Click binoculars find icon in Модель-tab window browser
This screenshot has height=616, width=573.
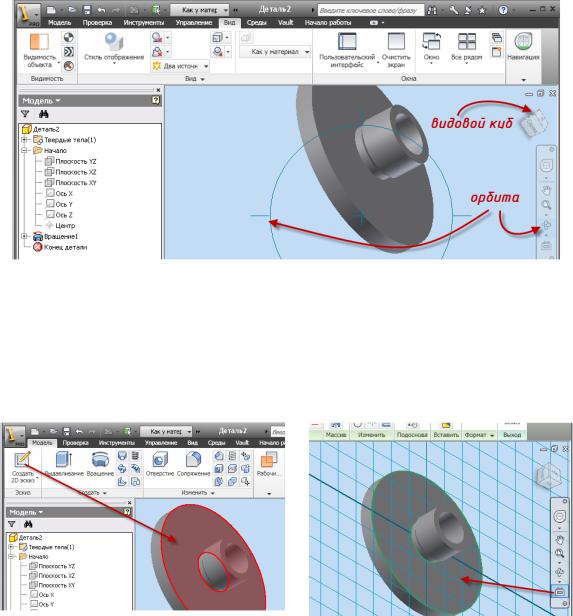pos(28,524)
